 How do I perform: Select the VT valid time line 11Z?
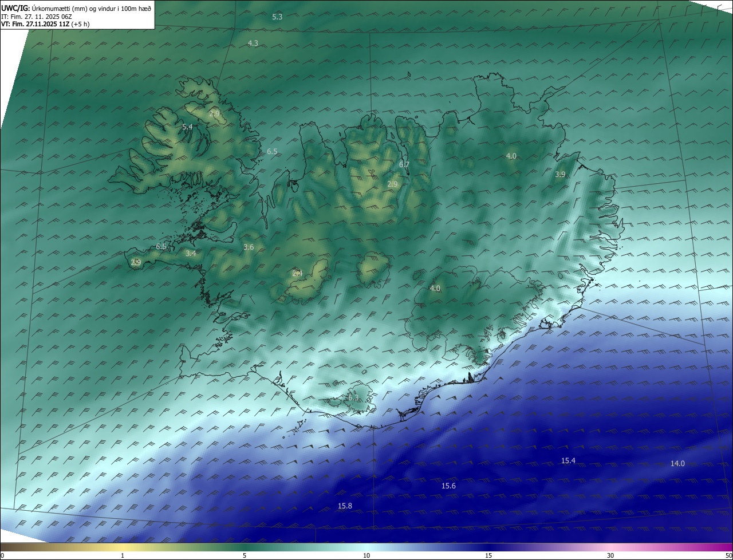pyautogui.click(x=45, y=24)
